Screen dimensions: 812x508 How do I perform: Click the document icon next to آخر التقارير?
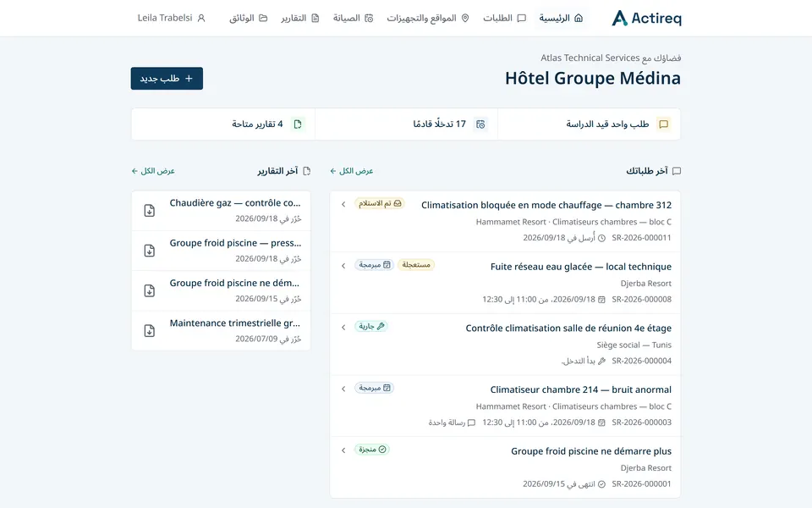306,171
